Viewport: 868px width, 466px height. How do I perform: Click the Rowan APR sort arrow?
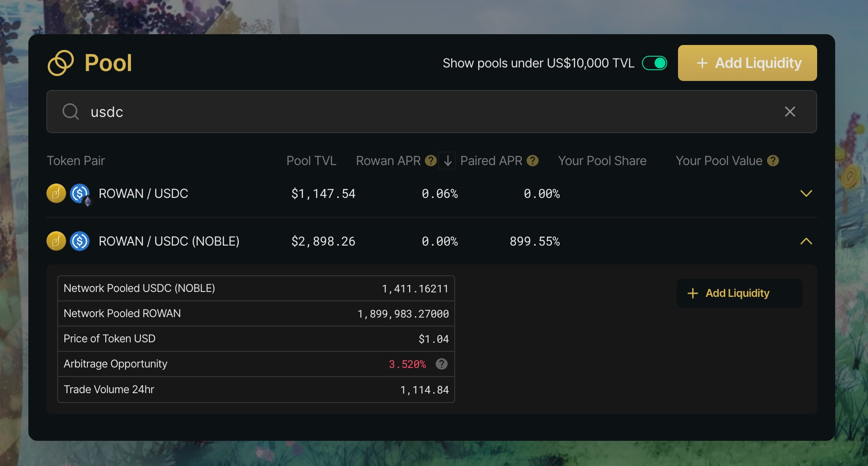448,161
